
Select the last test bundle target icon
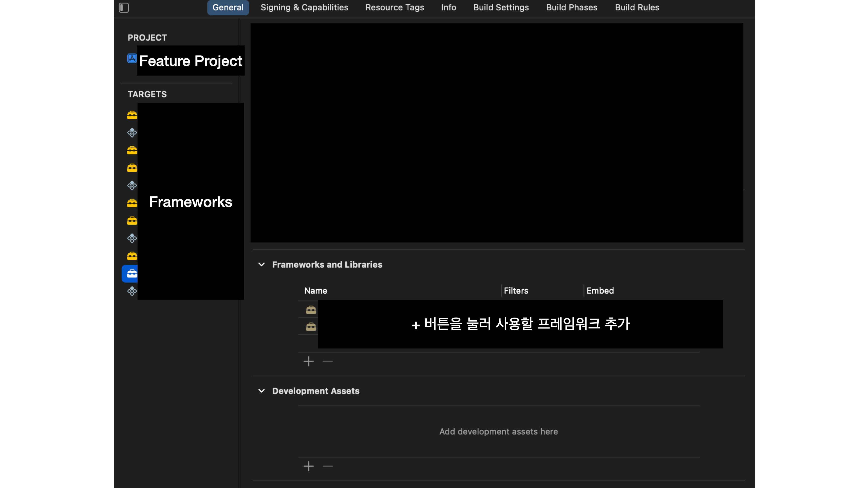[132, 291]
